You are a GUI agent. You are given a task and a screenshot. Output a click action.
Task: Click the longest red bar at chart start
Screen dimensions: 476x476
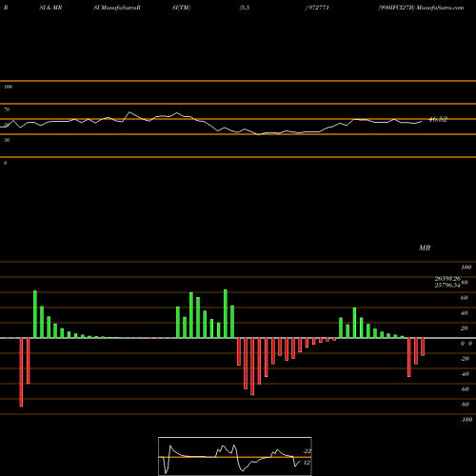pos(21,372)
